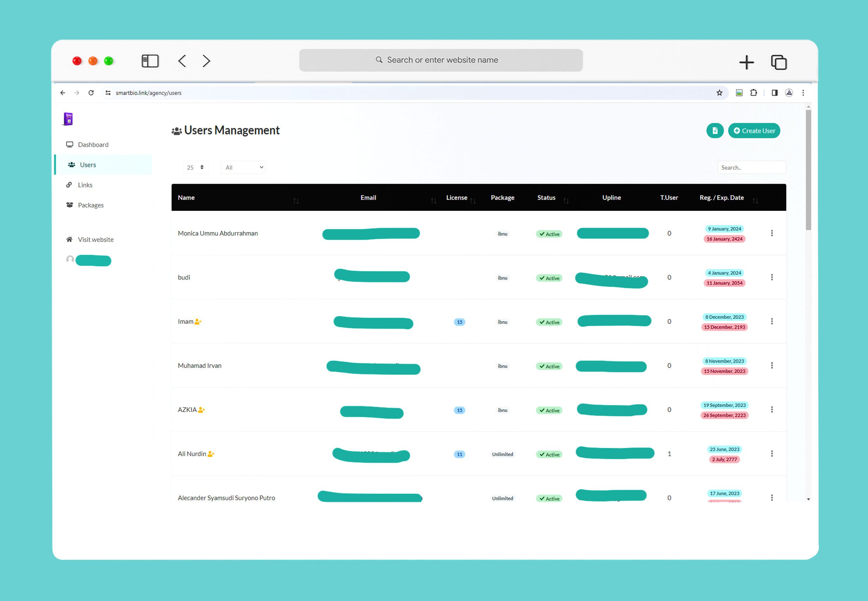Screen dimensions: 868x601
Task: Open Chrome three-dot menu
Action: 803,93
